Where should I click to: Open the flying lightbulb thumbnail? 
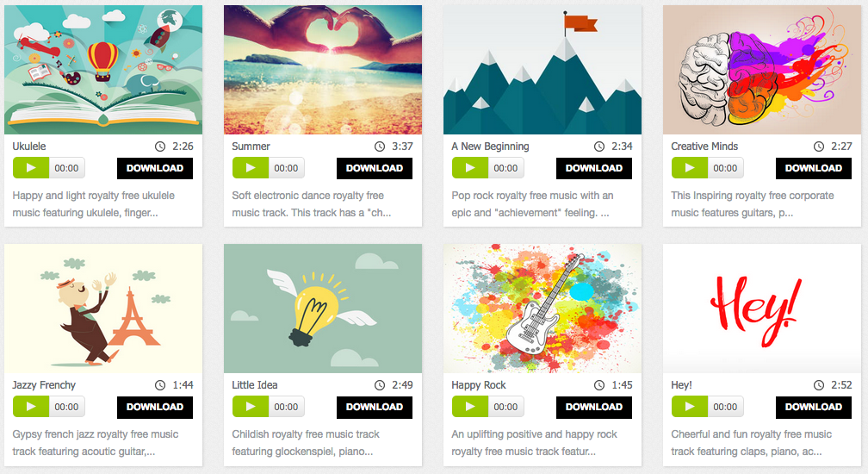point(323,309)
